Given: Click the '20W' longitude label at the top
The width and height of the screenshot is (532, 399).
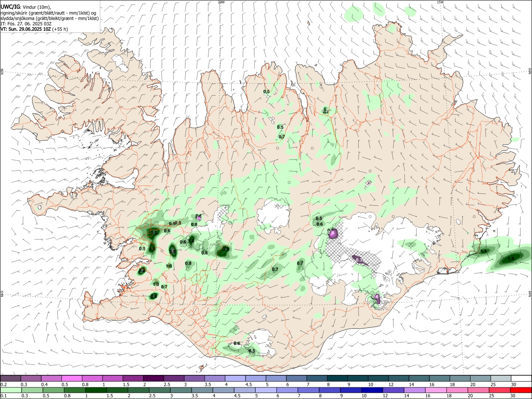Looking at the screenshot, I should pyautogui.click(x=221, y=2).
